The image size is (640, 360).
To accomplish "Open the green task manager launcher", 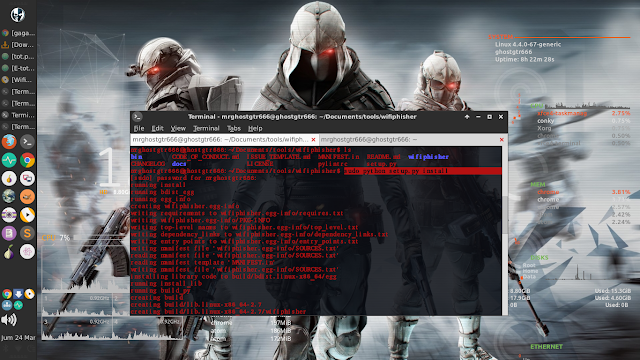I will (9, 160).
